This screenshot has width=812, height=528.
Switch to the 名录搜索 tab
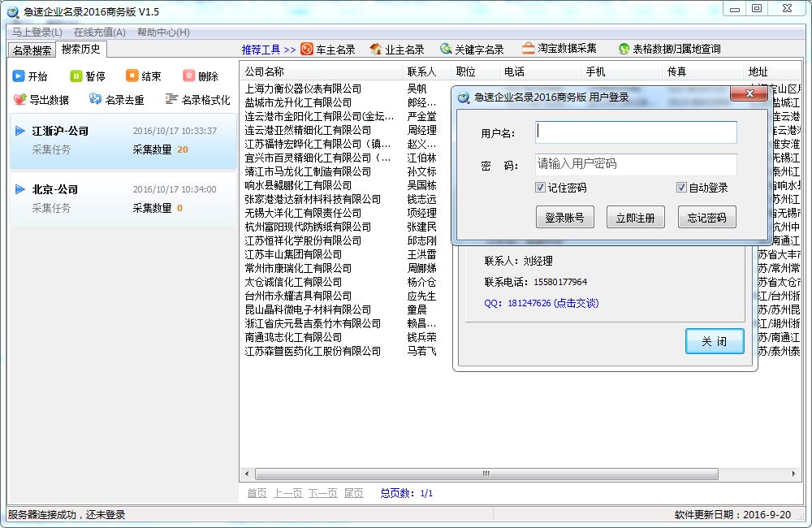32,50
